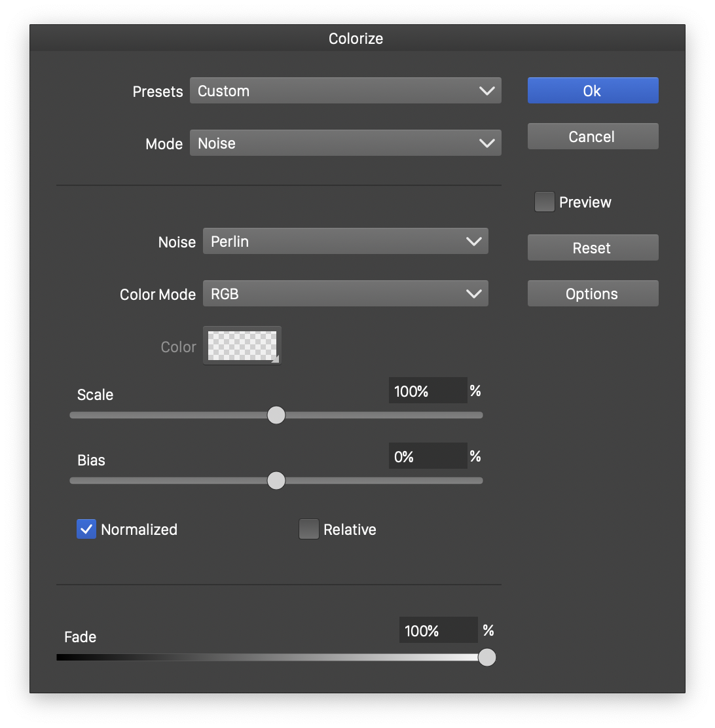Viewport: 715px width, 728px height.
Task: Click the Bias percentage input field
Action: pyautogui.click(x=428, y=457)
